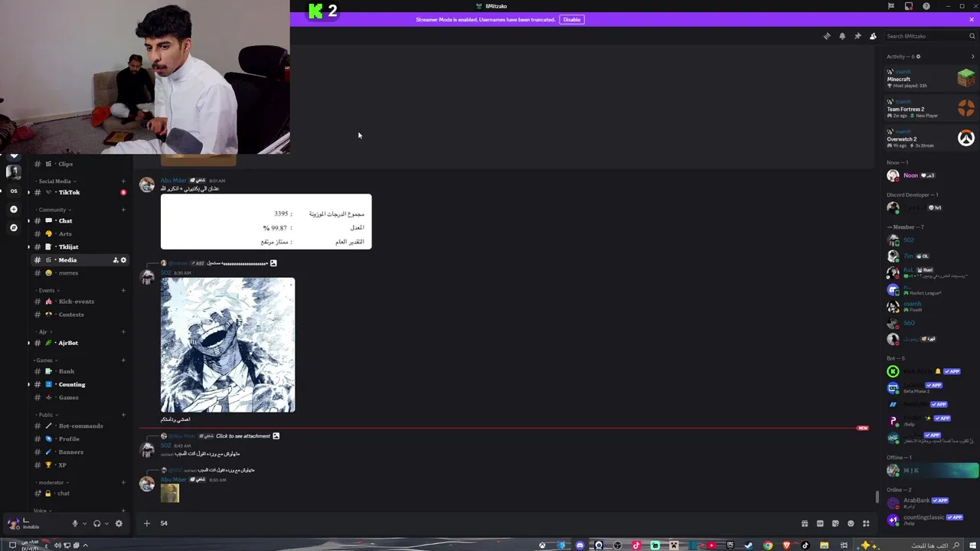Screen dimensions: 980x551
Task: Open the Team Fortress 2 activity card
Action: click(930, 109)
